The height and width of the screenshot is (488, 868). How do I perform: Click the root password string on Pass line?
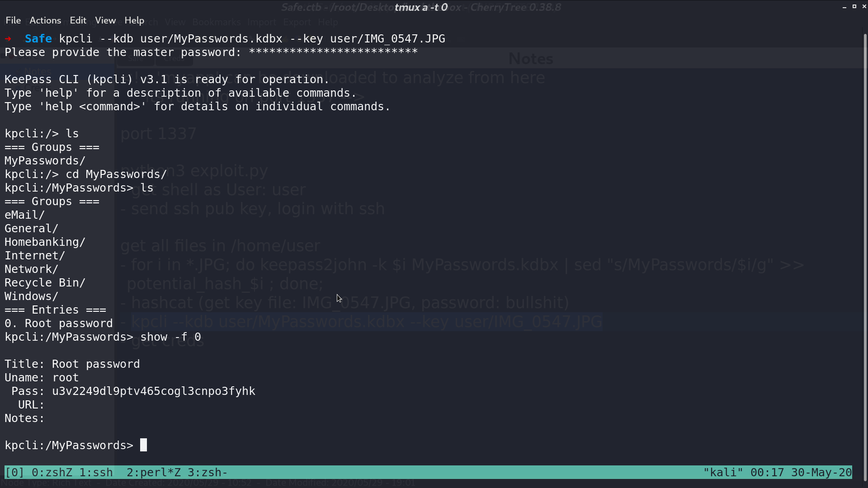(x=154, y=391)
